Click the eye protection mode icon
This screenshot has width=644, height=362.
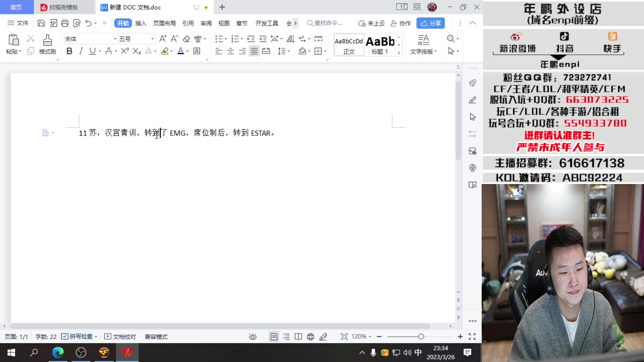pyautogui.click(x=253, y=337)
